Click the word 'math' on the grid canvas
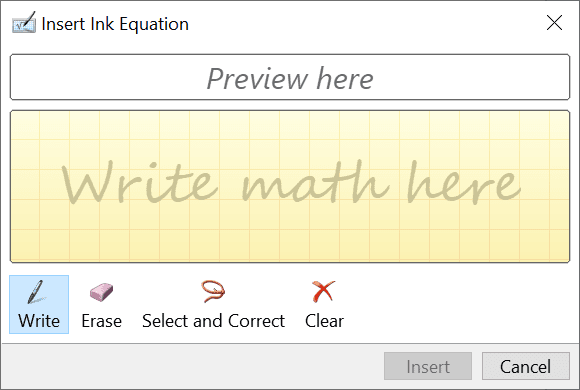Image resolution: width=580 pixels, height=390 pixels. 315,182
